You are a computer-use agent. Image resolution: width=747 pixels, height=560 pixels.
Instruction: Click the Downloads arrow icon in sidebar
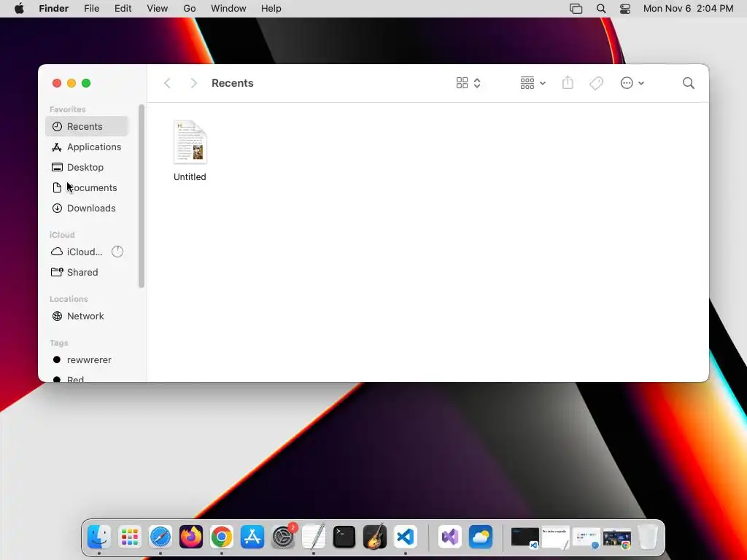57,208
